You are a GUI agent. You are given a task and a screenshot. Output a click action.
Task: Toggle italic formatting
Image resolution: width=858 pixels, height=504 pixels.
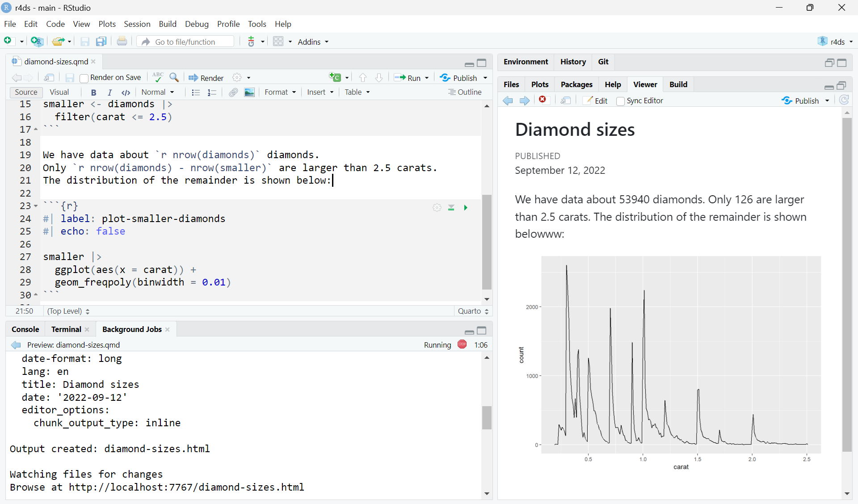coord(109,92)
